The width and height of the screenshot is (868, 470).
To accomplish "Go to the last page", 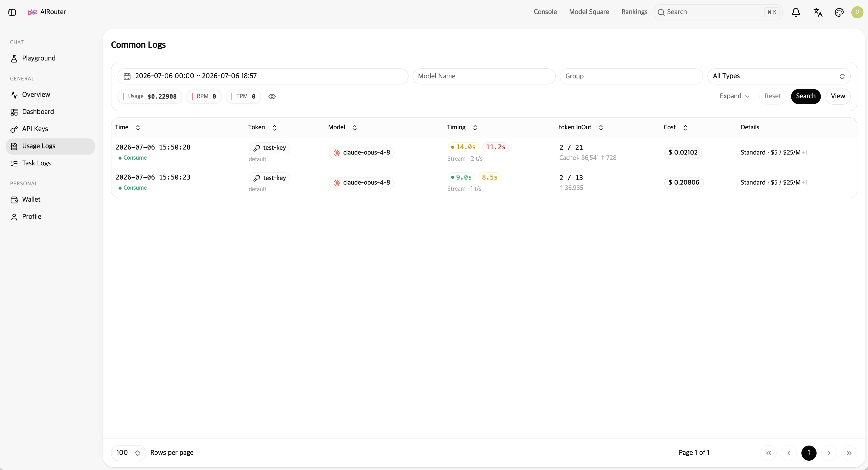I will 849,453.
